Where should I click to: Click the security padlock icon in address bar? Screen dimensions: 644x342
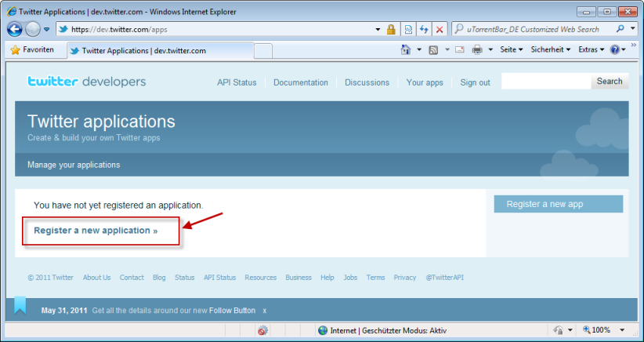tap(391, 29)
